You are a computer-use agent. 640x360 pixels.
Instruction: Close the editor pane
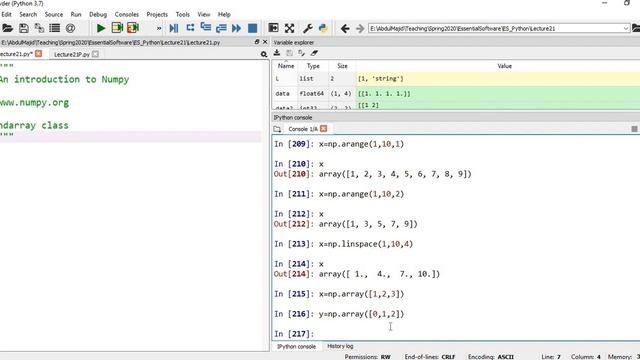(x=265, y=42)
